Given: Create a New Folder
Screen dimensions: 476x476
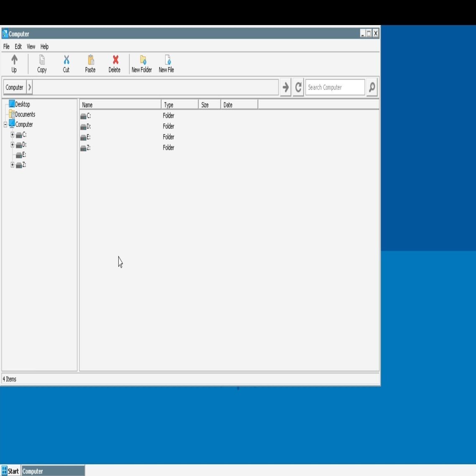Looking at the screenshot, I should click(x=141, y=64).
